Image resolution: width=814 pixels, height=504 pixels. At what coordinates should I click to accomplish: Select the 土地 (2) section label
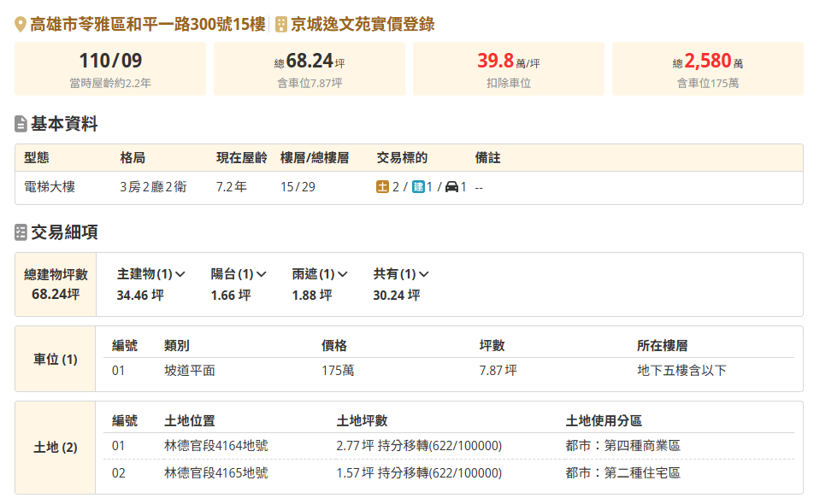point(56,448)
